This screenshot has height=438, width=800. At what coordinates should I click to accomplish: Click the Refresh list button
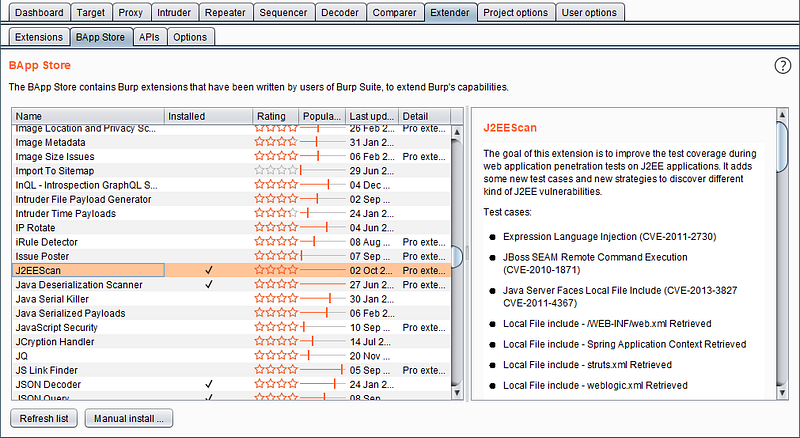(44, 418)
